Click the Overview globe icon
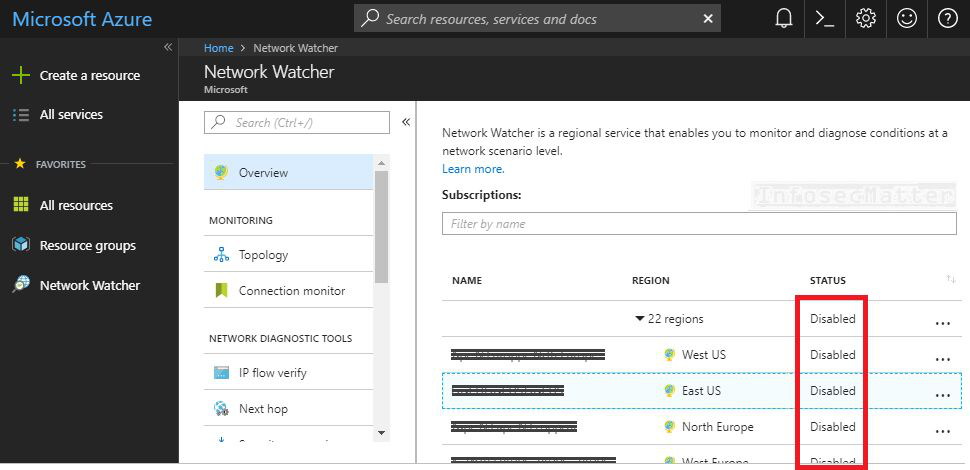 click(x=221, y=173)
